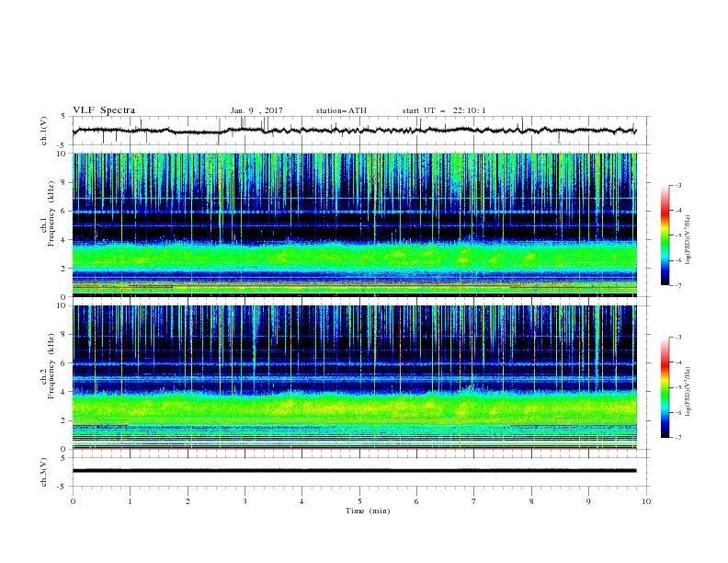Click the "-7" tick on ch.2 colorbar
The image size is (728, 563).
[678, 438]
